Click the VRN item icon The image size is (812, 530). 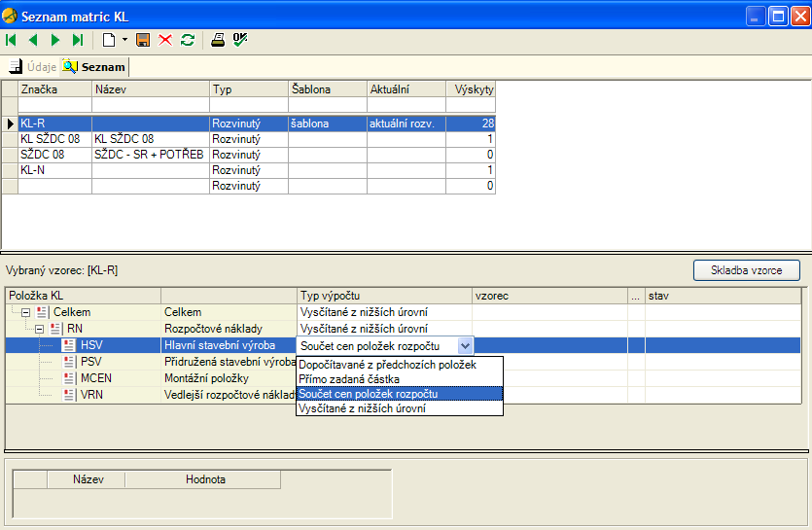69,395
